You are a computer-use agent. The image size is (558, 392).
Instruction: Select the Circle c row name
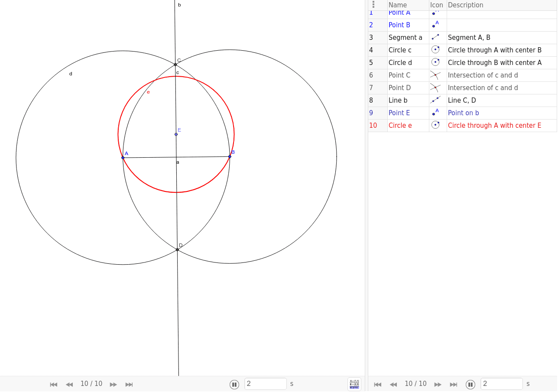400,50
